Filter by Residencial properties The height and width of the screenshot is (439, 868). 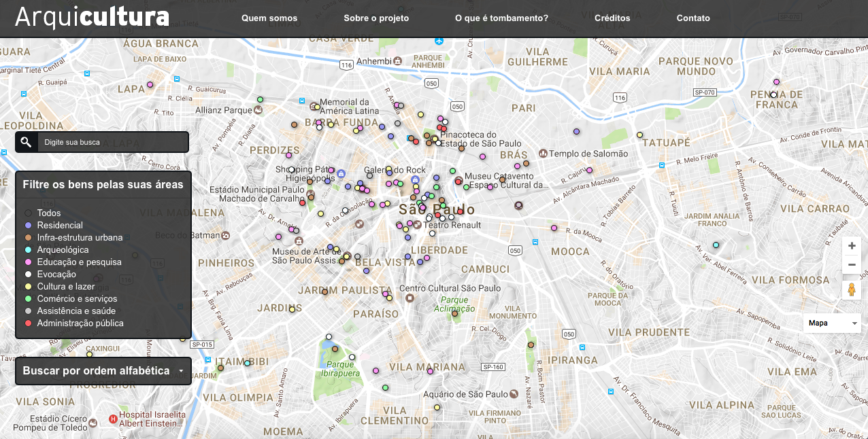54,226
